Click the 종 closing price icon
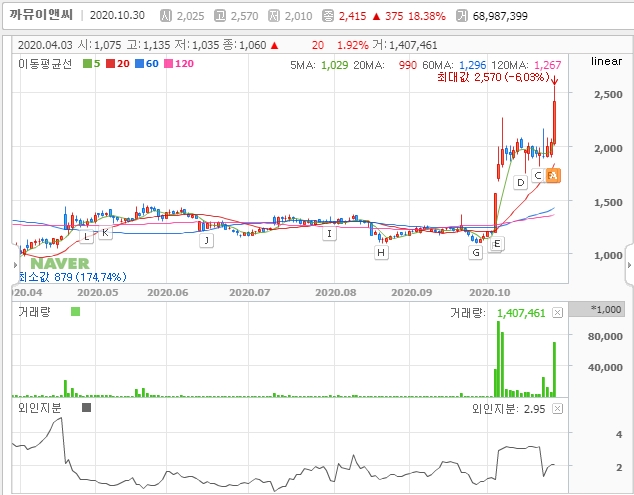634x495 pixels. click(x=328, y=16)
